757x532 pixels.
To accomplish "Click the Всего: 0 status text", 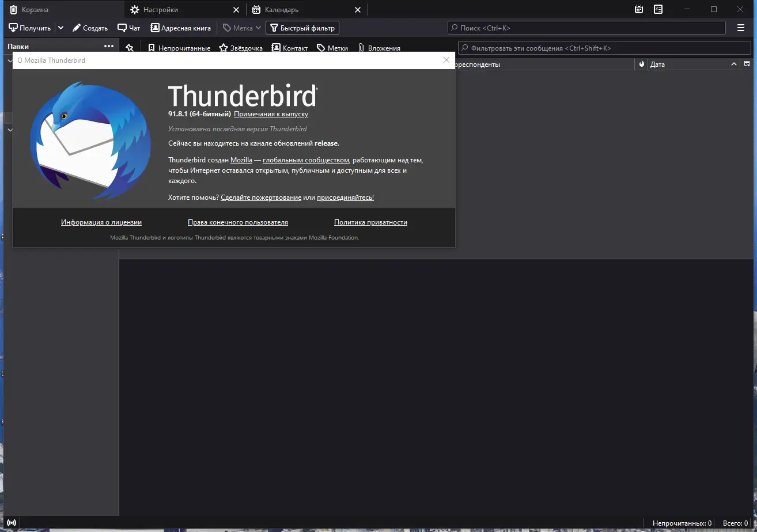I will 735,523.
